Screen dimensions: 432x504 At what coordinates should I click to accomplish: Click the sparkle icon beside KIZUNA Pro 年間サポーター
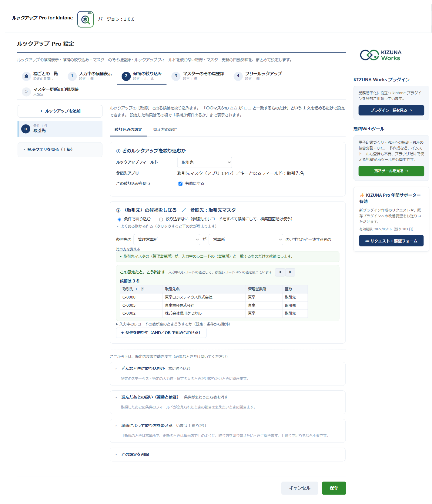point(362,195)
